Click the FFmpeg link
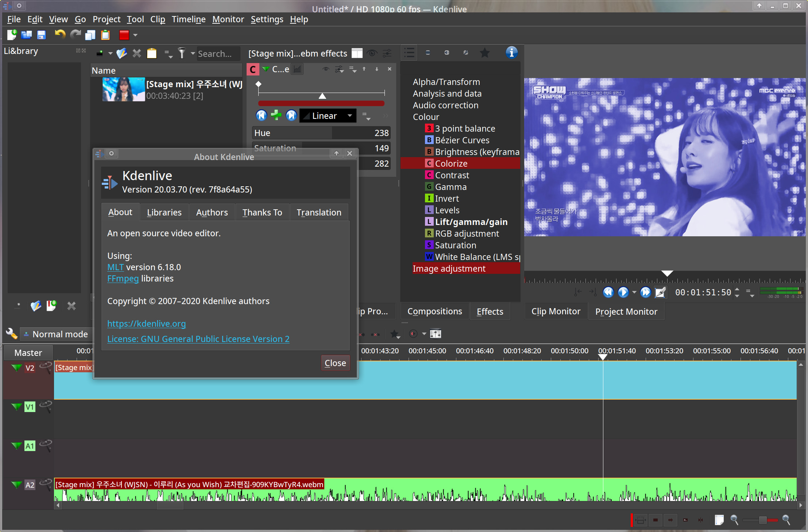 tap(123, 278)
